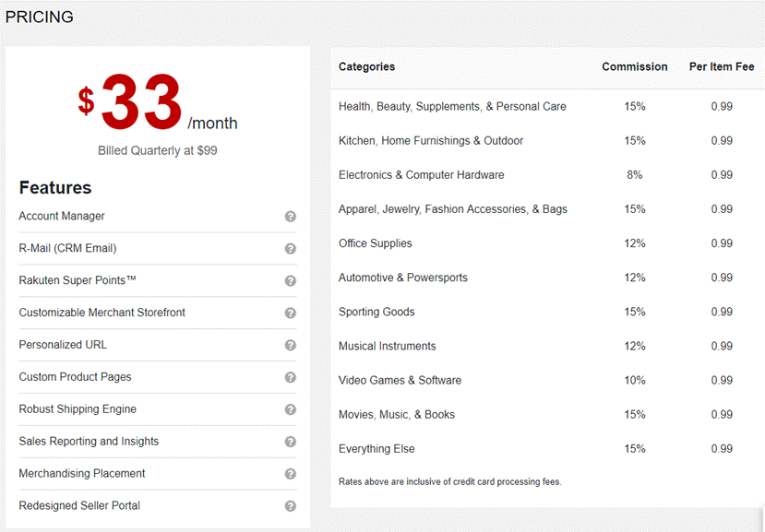Open help icon next to Rakuten Super Points

pos(290,281)
